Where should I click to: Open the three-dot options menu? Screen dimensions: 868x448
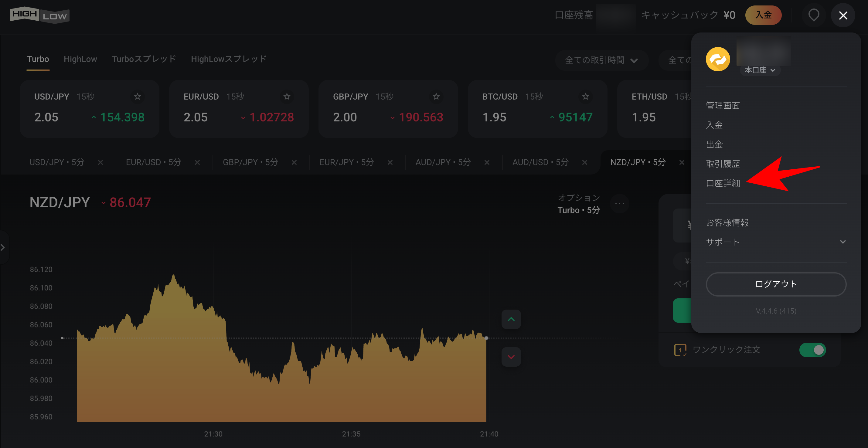(x=619, y=204)
